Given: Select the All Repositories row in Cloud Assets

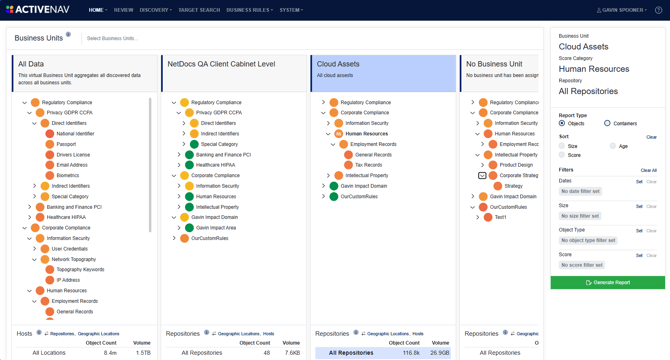Looking at the screenshot, I should [x=383, y=353].
